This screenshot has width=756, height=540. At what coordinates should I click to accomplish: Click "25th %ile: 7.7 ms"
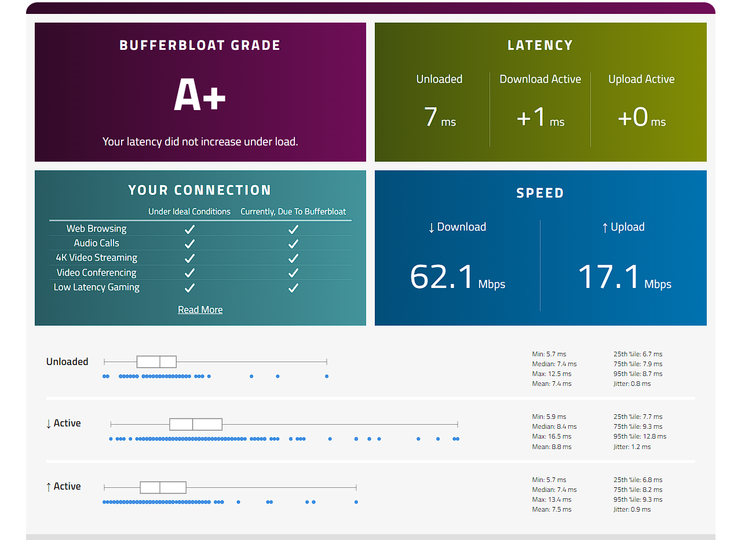tap(638, 417)
